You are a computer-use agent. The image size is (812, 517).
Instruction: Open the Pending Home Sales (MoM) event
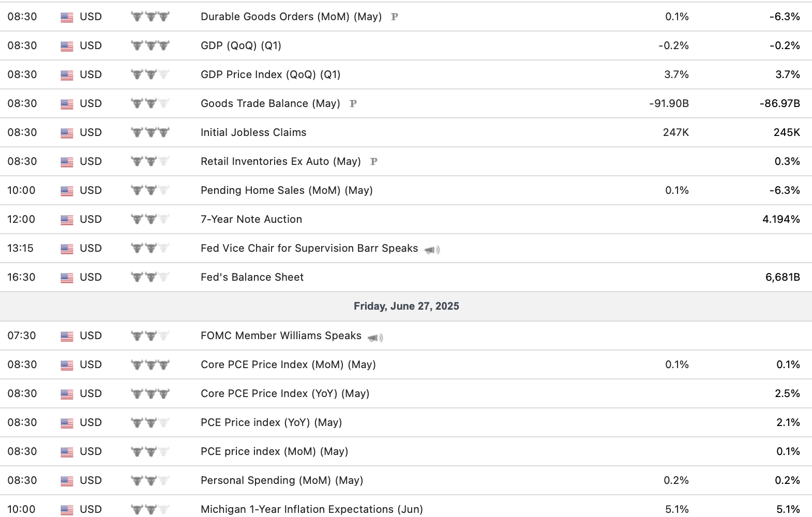[286, 190]
